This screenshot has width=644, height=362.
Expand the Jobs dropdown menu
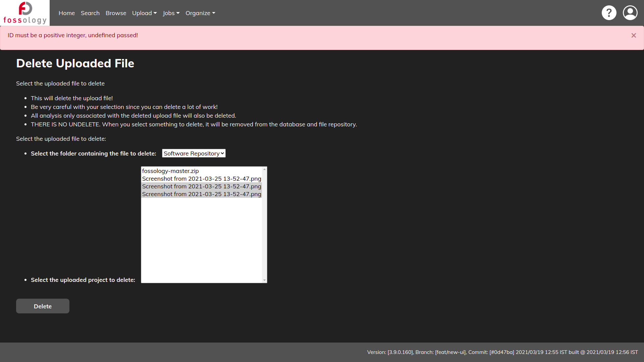(171, 13)
